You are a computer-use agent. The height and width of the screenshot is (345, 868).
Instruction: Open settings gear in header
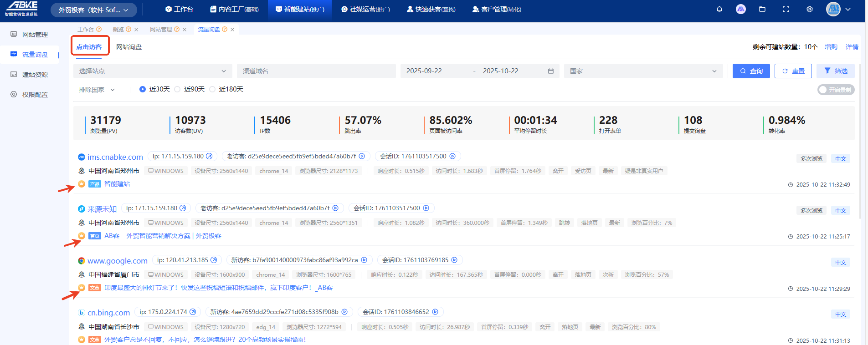coord(810,9)
